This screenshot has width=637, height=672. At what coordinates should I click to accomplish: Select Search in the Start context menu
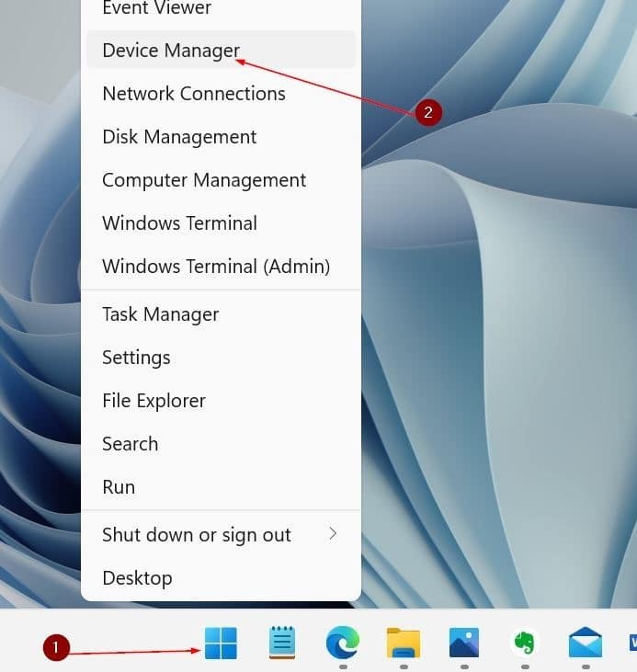[221, 444]
